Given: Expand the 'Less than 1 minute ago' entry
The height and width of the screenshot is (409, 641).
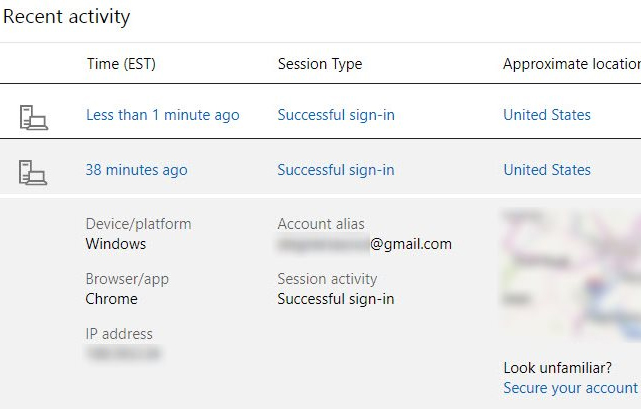Looking at the screenshot, I should point(162,115).
